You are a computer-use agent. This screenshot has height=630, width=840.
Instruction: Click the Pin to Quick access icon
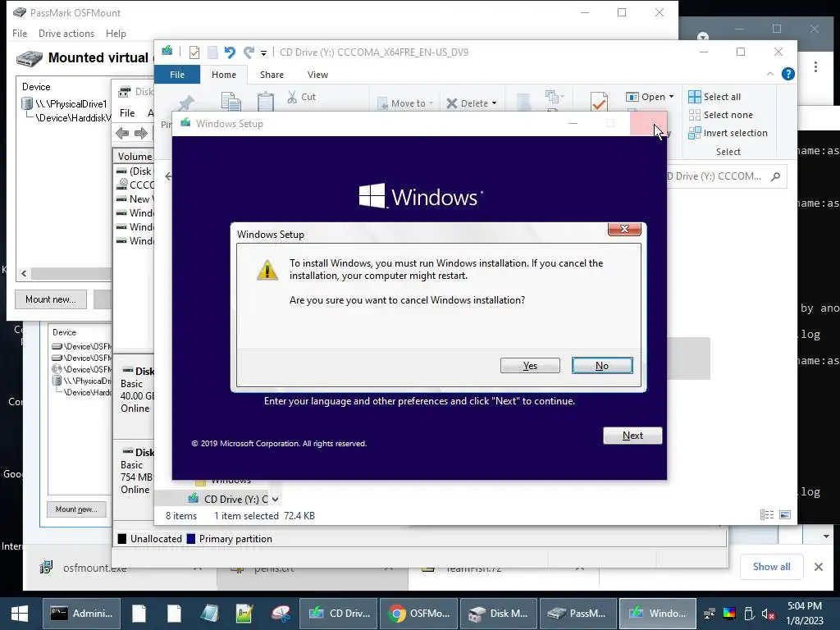point(186,103)
